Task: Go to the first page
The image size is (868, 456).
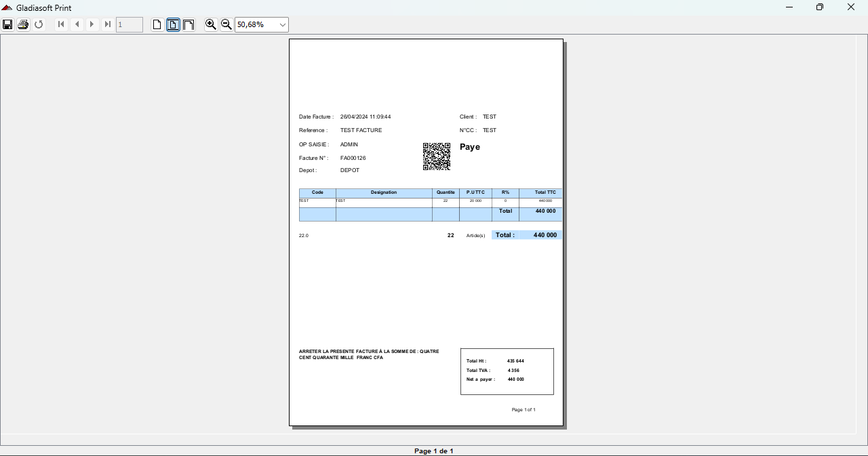Action: 61,24
